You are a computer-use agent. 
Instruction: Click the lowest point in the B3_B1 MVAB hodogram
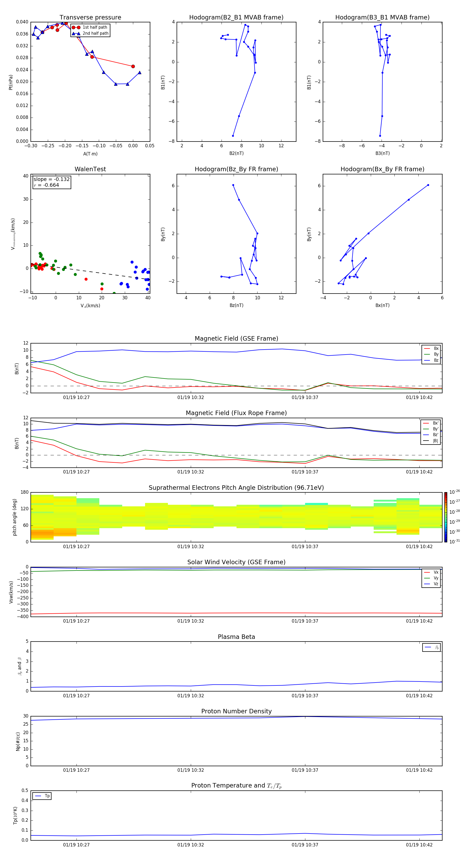click(380, 136)
